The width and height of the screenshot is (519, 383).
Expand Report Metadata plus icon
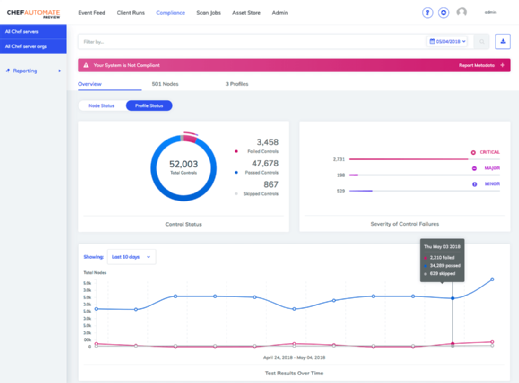(502, 65)
